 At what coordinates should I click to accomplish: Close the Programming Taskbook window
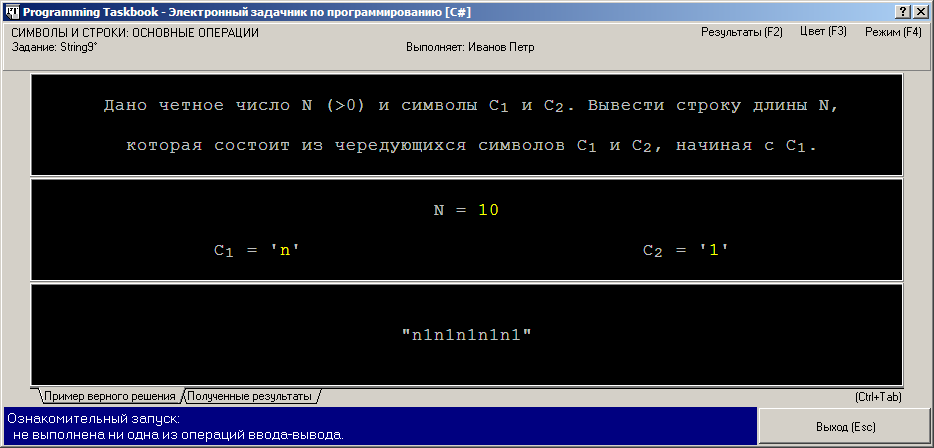(x=921, y=10)
